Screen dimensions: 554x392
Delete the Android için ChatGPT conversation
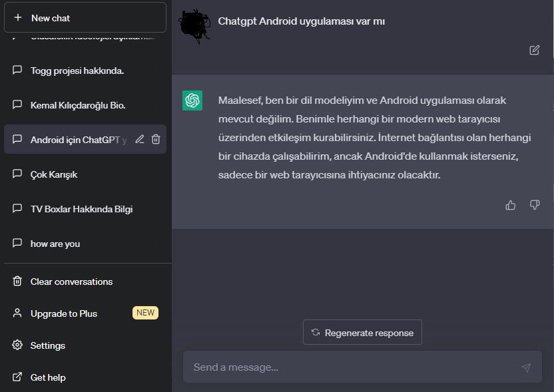point(156,139)
